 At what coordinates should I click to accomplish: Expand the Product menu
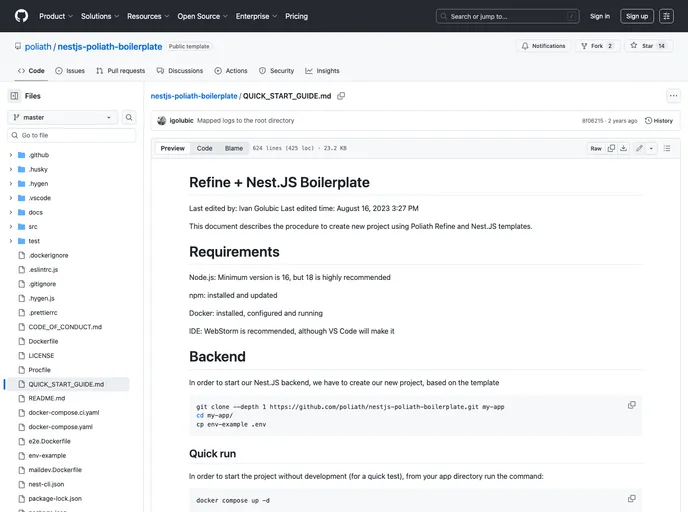point(56,16)
